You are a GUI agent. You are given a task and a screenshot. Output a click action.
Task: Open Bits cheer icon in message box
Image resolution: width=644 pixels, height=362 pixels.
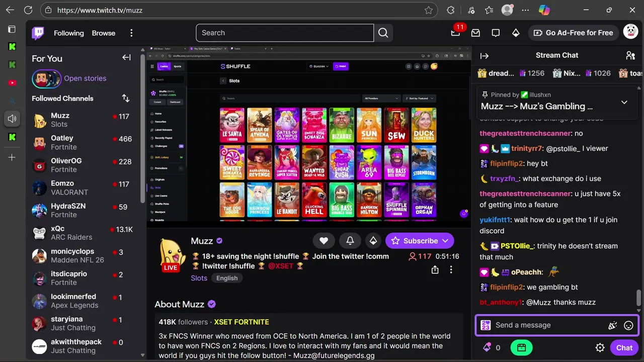tap(612, 325)
